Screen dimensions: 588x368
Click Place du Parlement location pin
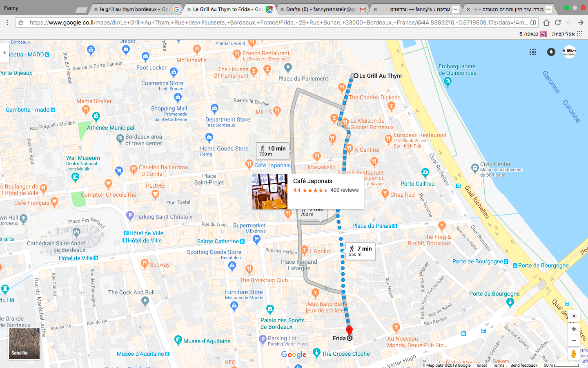pos(288,67)
